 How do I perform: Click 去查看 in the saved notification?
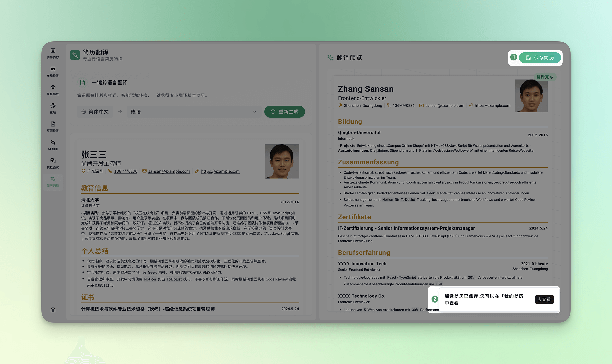(x=544, y=299)
